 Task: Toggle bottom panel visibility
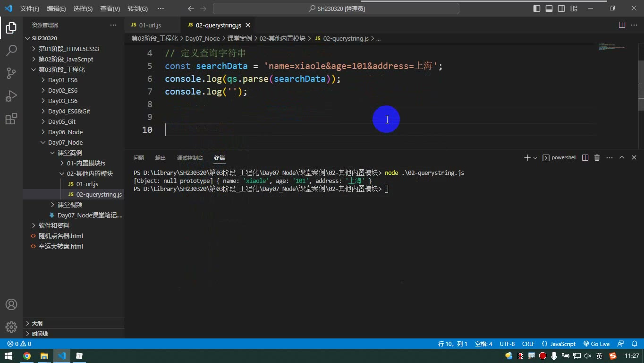pyautogui.click(x=549, y=9)
